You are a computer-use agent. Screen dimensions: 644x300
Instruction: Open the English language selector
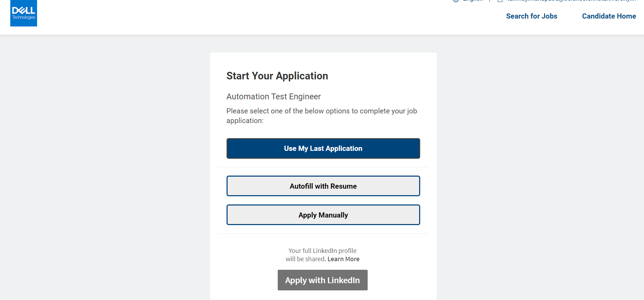[473, 1]
